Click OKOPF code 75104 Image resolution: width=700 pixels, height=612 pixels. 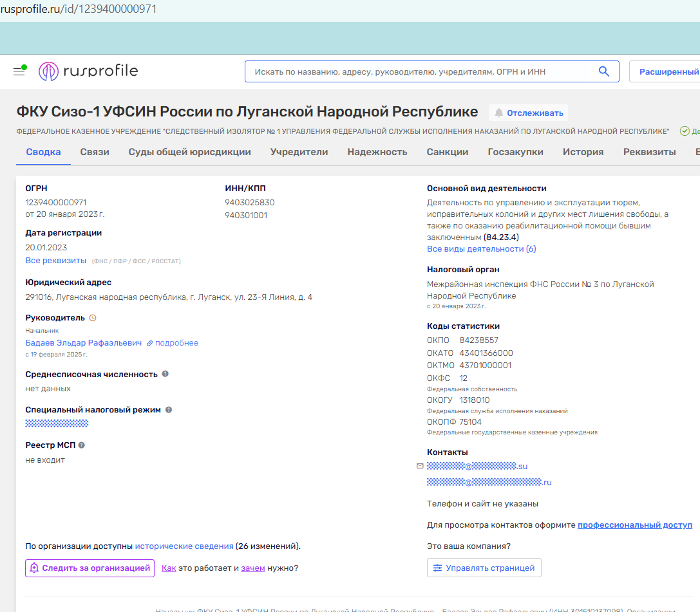(471, 422)
